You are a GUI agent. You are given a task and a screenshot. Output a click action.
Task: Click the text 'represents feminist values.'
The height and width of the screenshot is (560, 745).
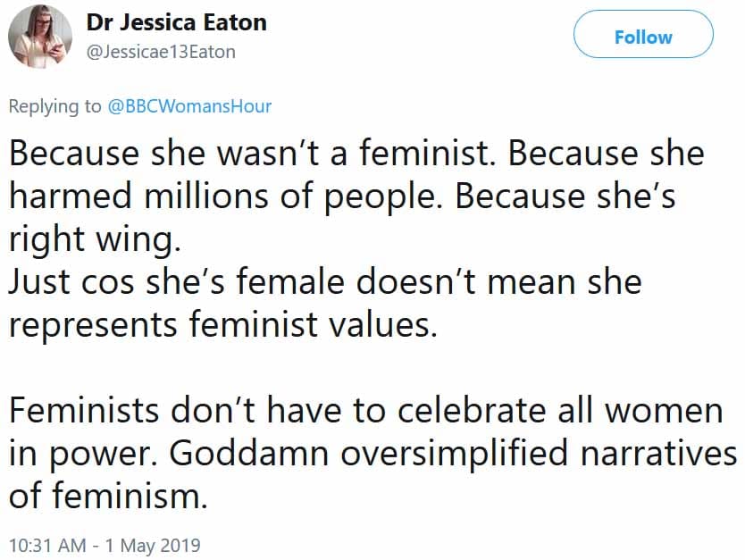tap(222, 325)
